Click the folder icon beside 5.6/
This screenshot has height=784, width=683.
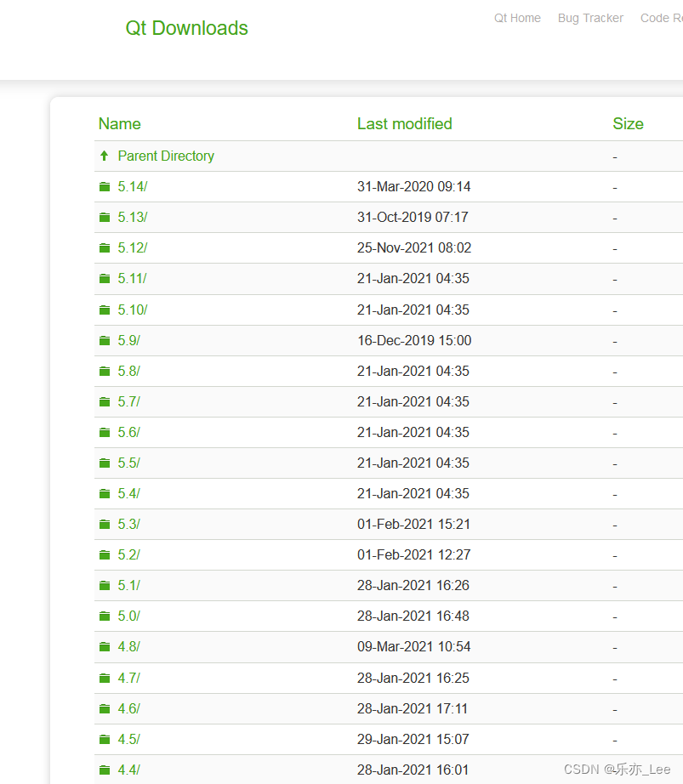click(105, 432)
